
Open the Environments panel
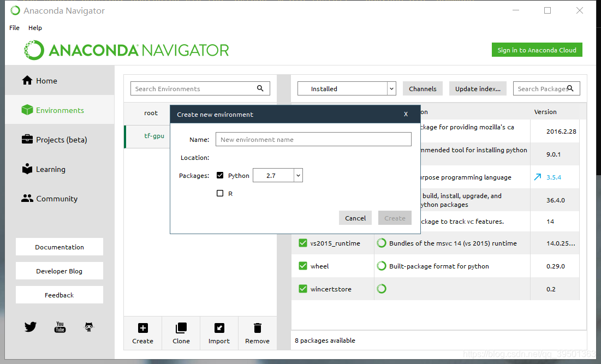27,110
